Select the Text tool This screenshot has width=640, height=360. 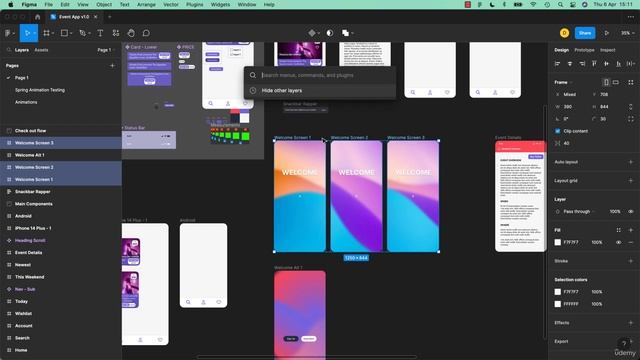tap(100, 33)
